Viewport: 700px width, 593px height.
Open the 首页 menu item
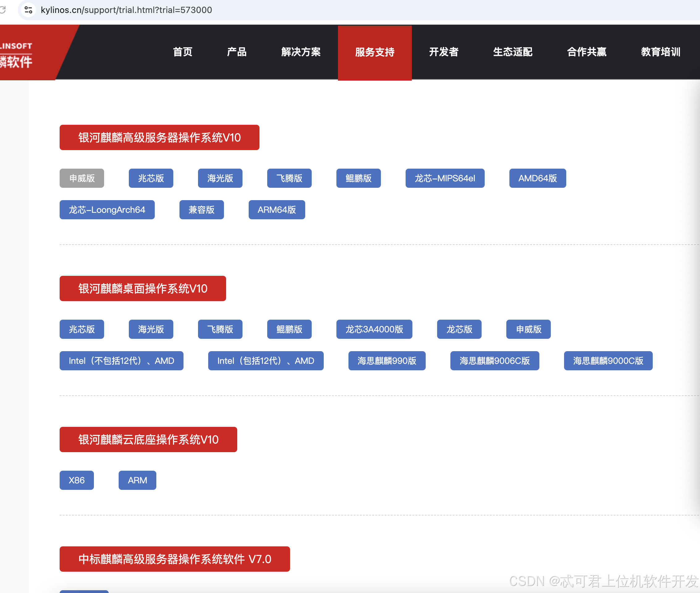click(183, 52)
